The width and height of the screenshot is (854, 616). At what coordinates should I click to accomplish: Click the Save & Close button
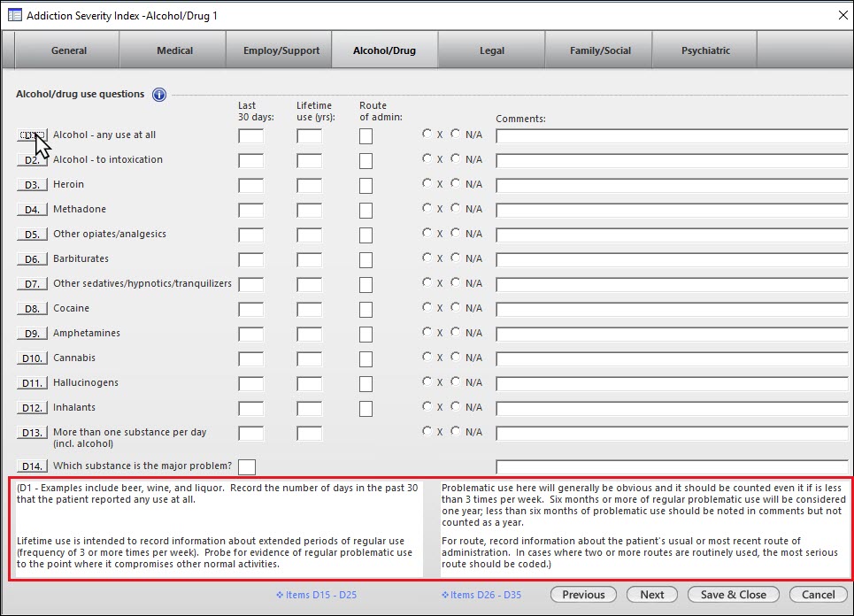(x=734, y=595)
